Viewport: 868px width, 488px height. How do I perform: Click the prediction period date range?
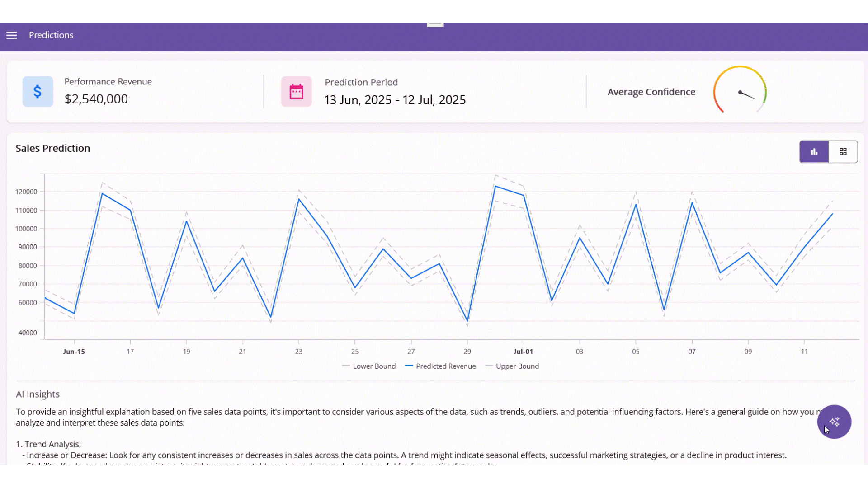395,100
